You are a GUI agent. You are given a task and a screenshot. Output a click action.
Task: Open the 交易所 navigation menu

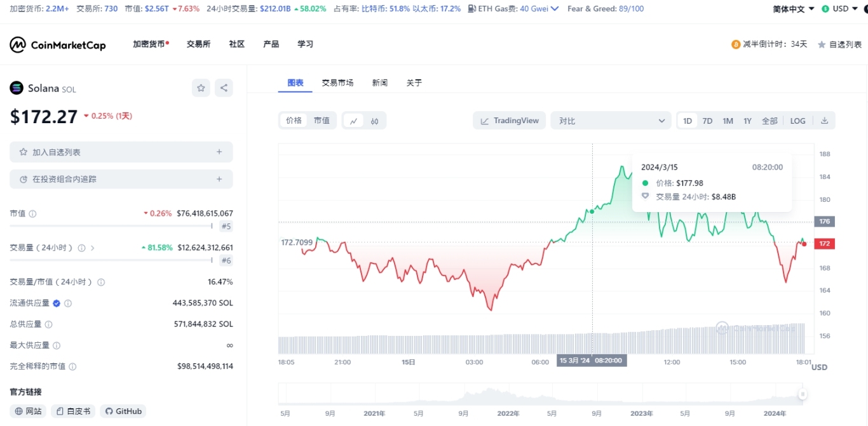coord(198,44)
